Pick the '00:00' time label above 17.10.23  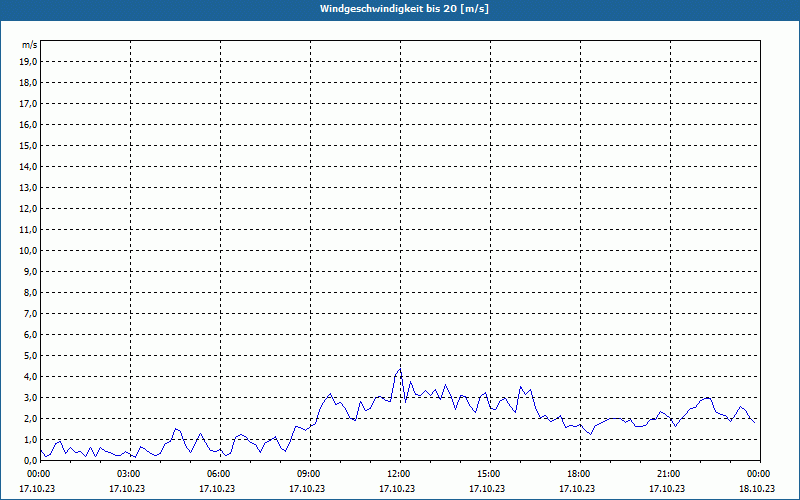point(38,474)
